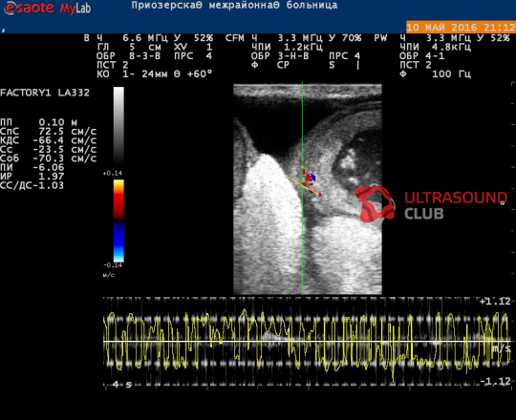516x420 pixels.
Task: Click the red and blue color Doppler signal
Action: [x=311, y=178]
